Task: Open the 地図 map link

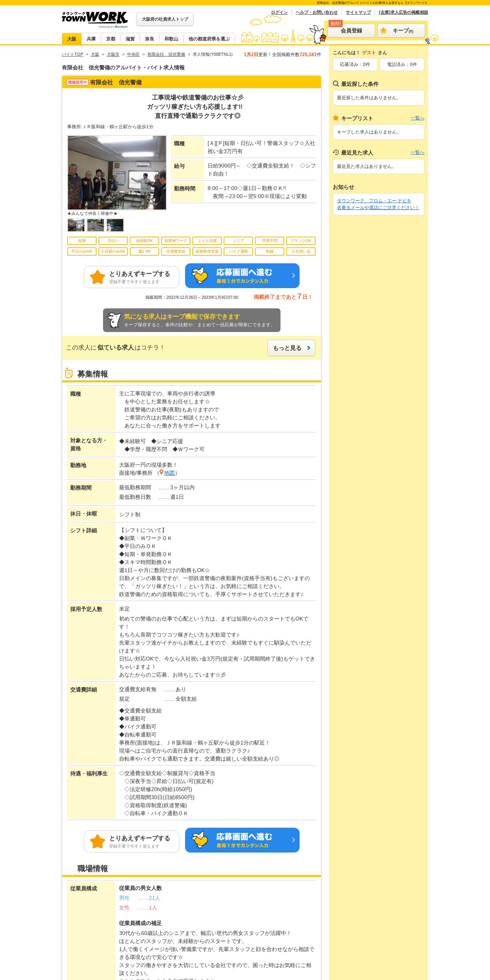Action: tap(169, 473)
